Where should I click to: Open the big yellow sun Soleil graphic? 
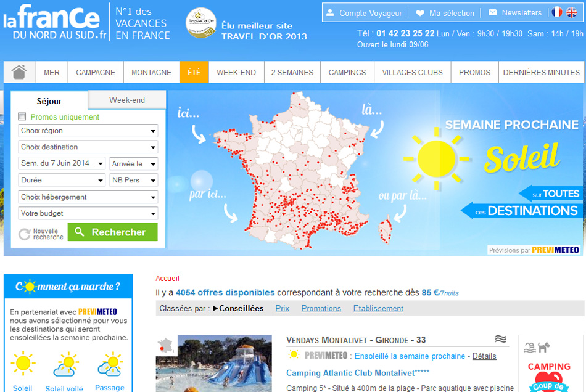pyautogui.click(x=437, y=159)
